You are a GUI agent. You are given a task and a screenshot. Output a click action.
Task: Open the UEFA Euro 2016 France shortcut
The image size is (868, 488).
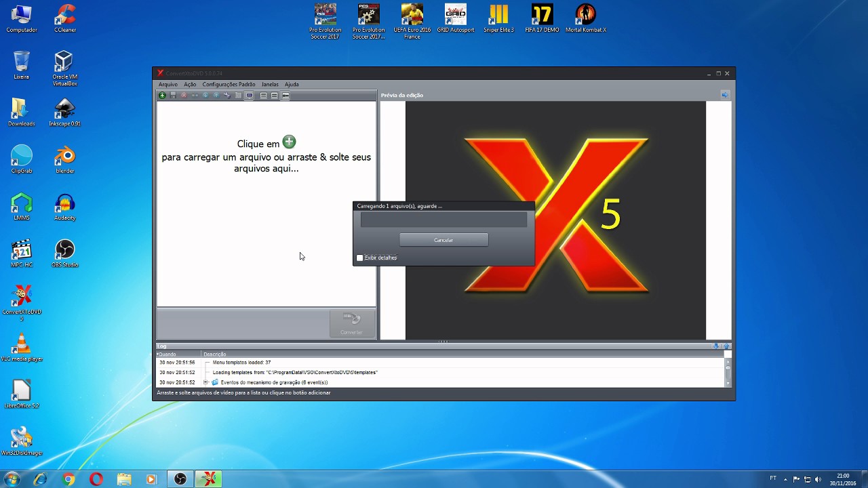412,22
